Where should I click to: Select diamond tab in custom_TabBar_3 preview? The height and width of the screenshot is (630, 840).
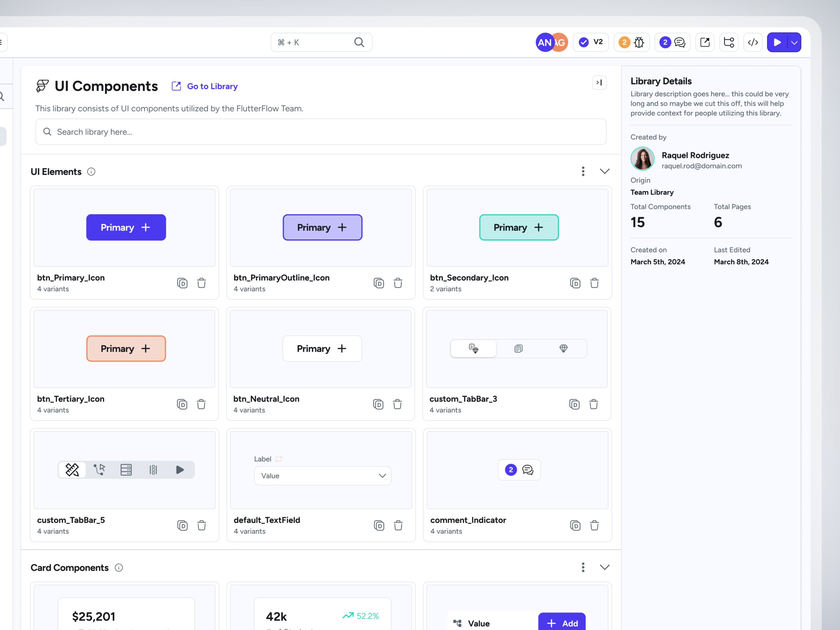[563, 348]
